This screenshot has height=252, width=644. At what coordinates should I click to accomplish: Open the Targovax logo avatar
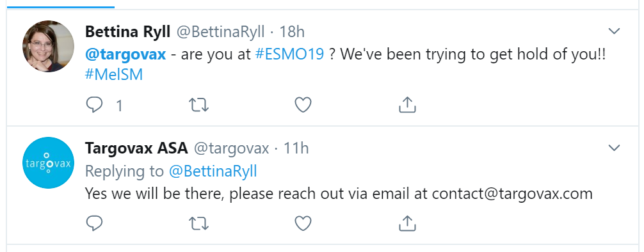click(49, 163)
